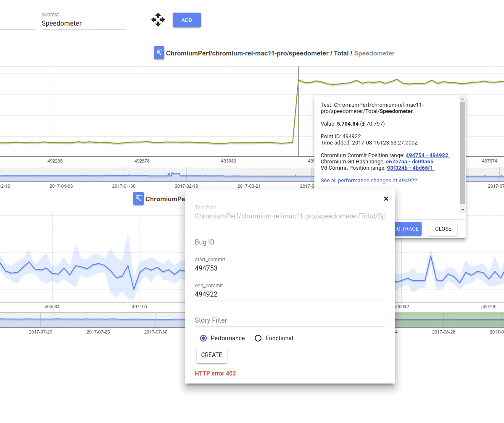Open commit position range 494754 - 494922 link
Screen dimensions: 504x423
[x=427, y=155]
